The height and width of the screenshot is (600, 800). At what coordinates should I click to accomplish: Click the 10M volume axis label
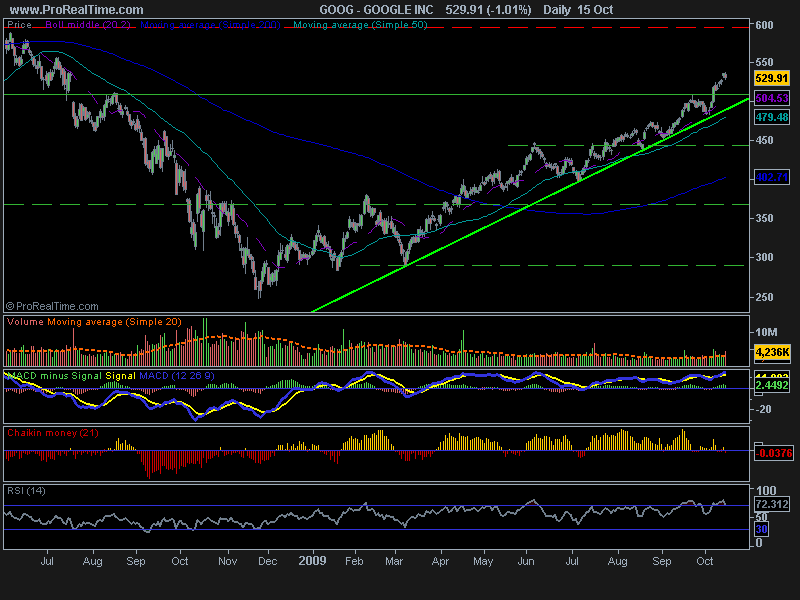click(766, 333)
